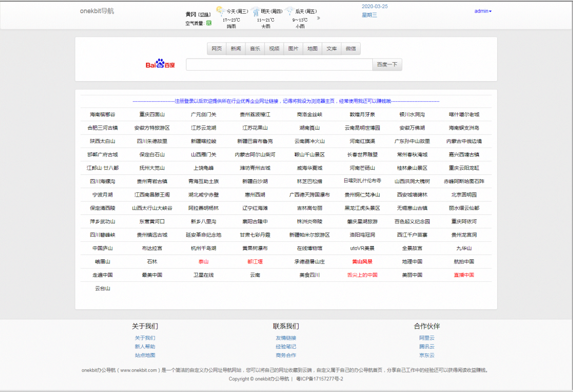Open the 海南槟榔谷 link

102,114
